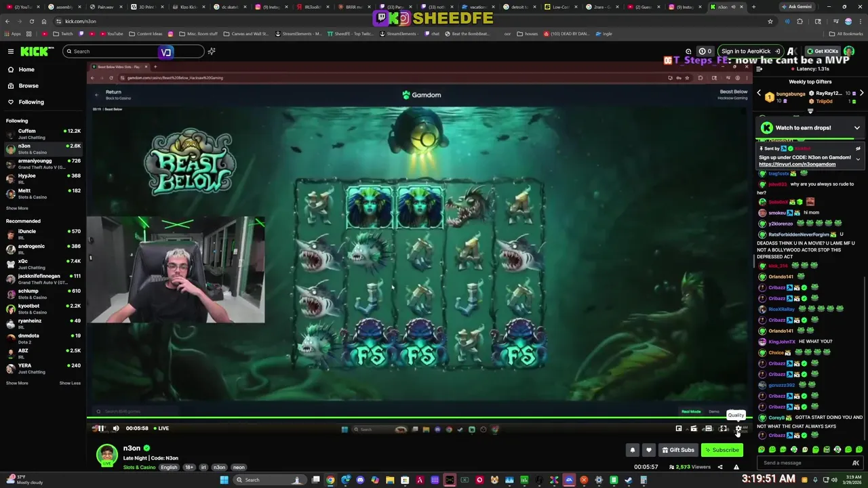Screen dimensions: 868x488
Task: Enter fullscreen video mode
Action: click(724, 428)
